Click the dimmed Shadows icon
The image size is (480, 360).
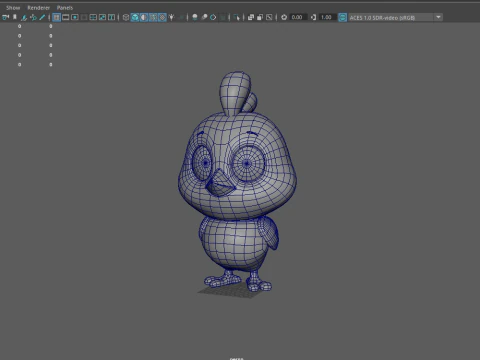pos(181,17)
